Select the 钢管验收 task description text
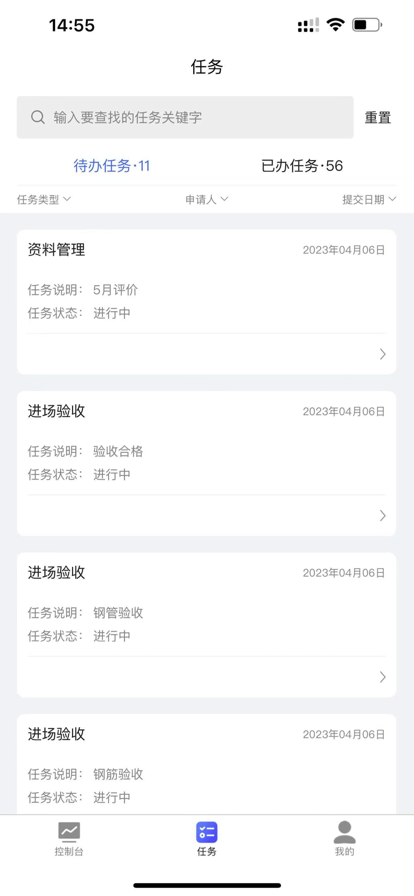This screenshot has height=896, width=414. pyautogui.click(x=118, y=613)
